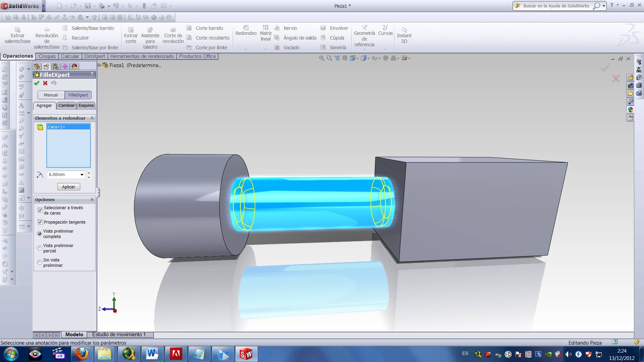Zoom to fit the model view

click(x=321, y=58)
